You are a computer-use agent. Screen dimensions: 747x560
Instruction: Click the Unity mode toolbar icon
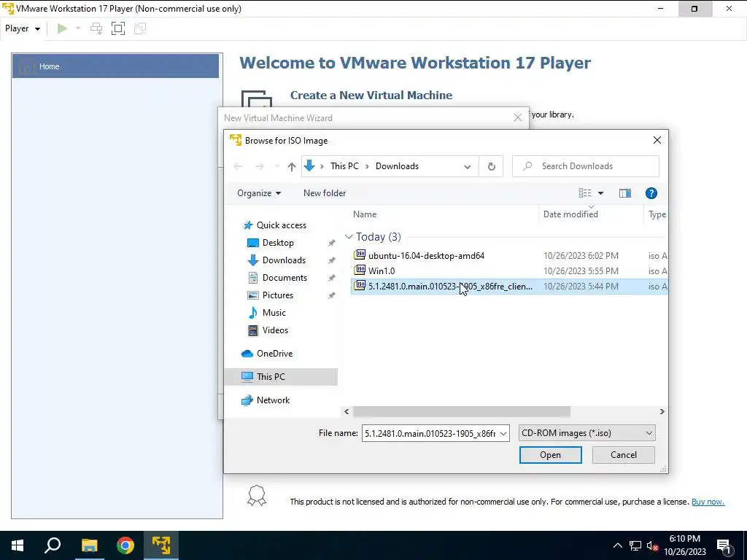(140, 28)
